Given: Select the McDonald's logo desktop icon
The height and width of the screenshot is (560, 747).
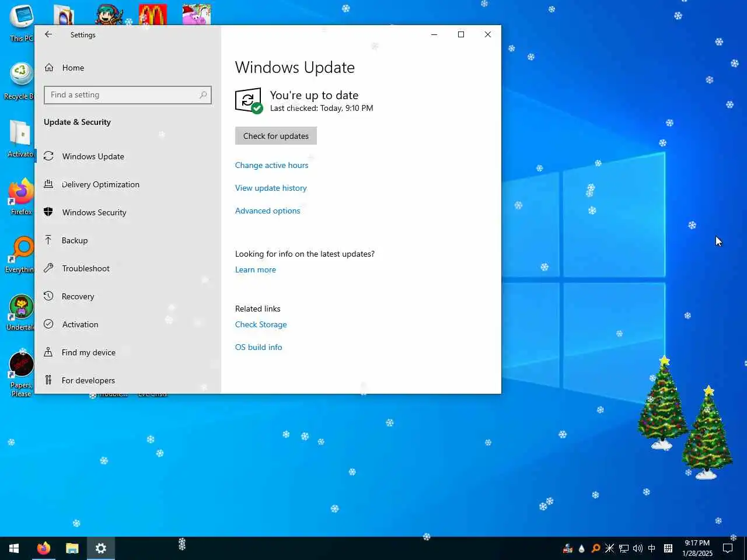Looking at the screenshot, I should [x=153, y=14].
